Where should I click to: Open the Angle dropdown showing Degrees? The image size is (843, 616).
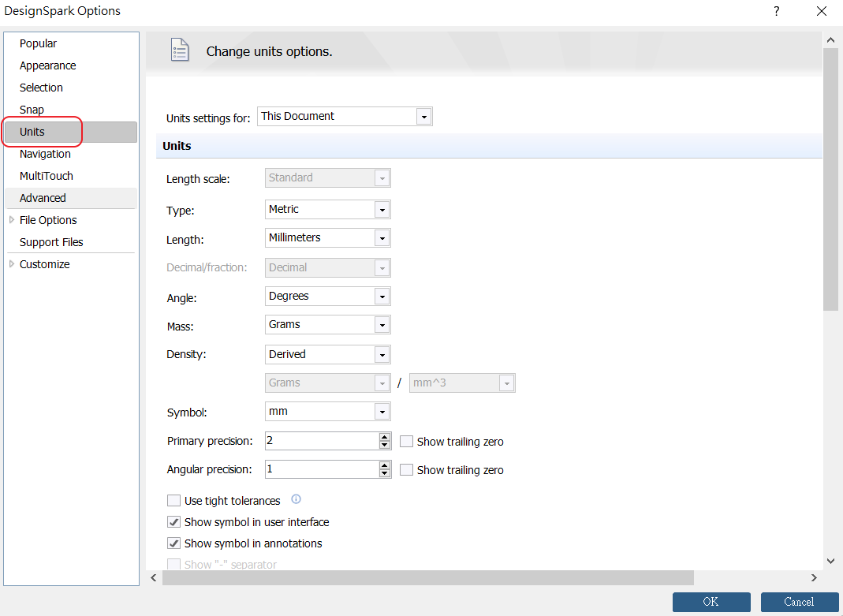[x=382, y=297]
